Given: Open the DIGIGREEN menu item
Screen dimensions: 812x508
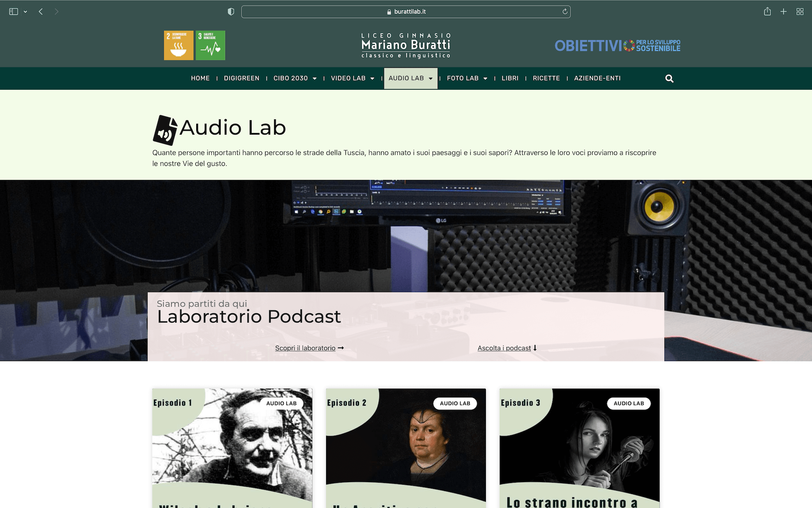Looking at the screenshot, I should click(241, 78).
